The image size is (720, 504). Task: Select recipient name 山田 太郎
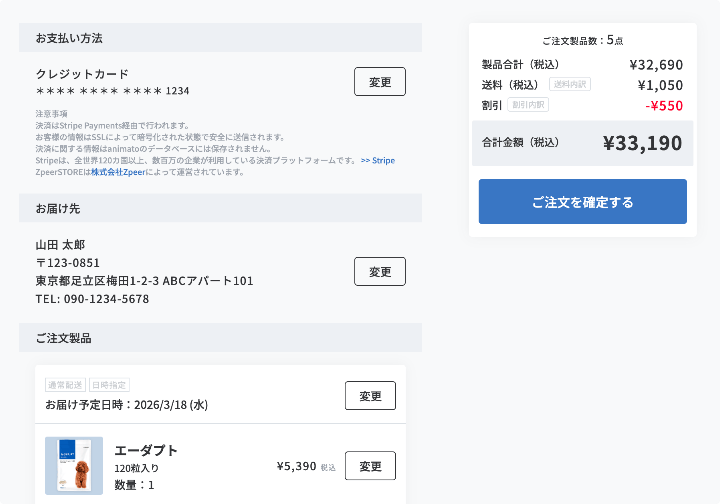coord(60,245)
